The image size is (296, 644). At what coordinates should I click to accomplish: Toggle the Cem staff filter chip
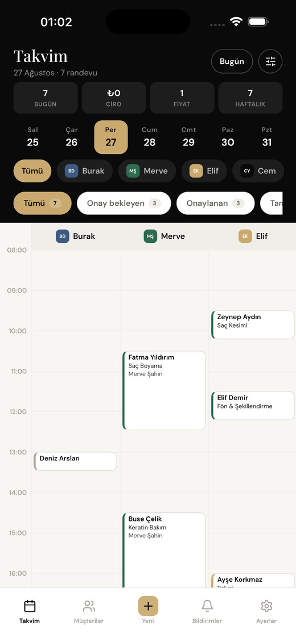[258, 171]
